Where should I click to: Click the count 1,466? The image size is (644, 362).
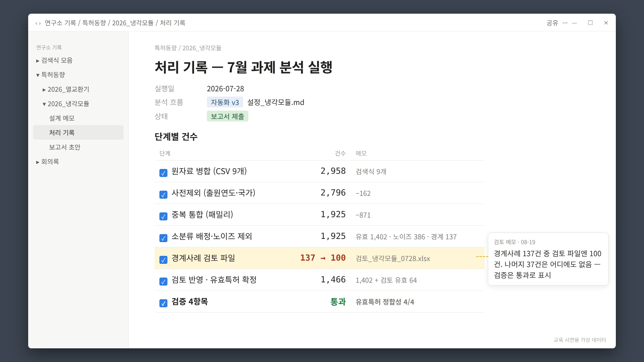point(333,280)
